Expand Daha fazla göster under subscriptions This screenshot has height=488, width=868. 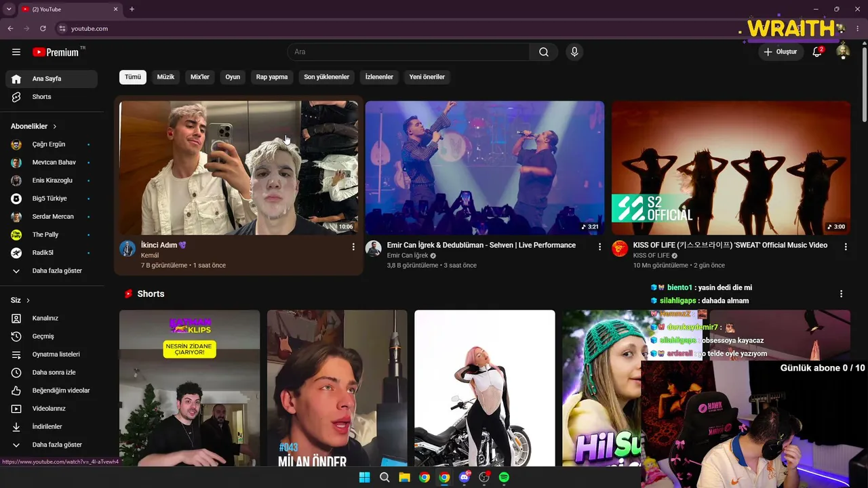pyautogui.click(x=52, y=271)
